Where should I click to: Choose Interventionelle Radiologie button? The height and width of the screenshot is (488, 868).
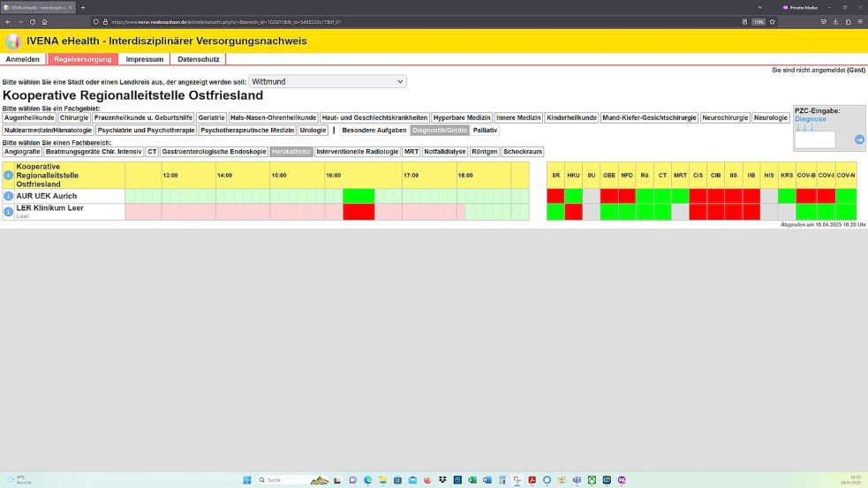click(x=358, y=152)
